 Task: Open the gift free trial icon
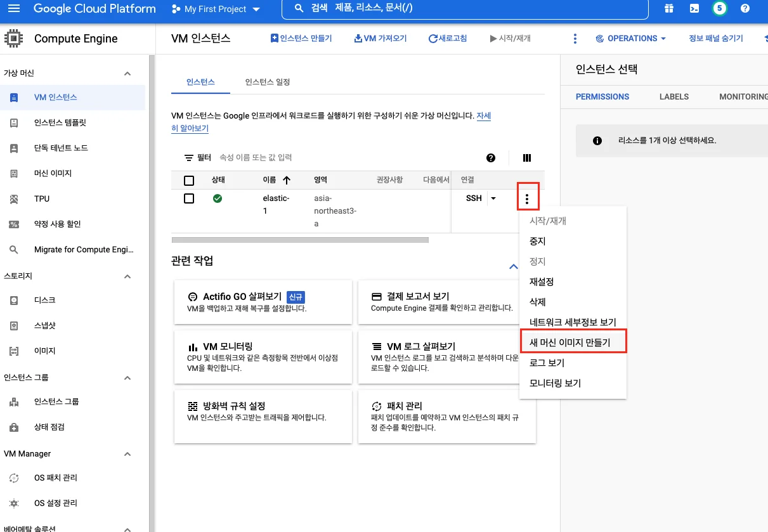click(669, 9)
